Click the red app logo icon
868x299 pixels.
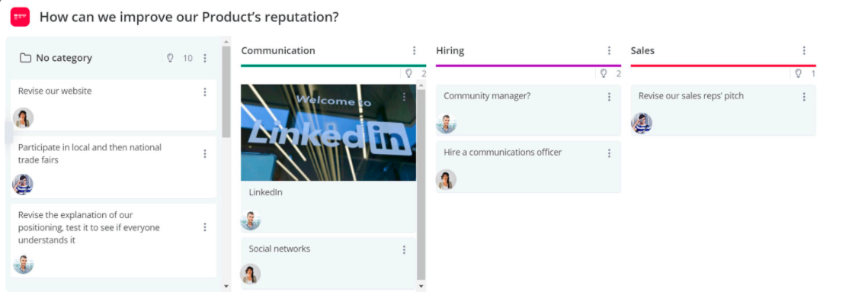(x=20, y=18)
